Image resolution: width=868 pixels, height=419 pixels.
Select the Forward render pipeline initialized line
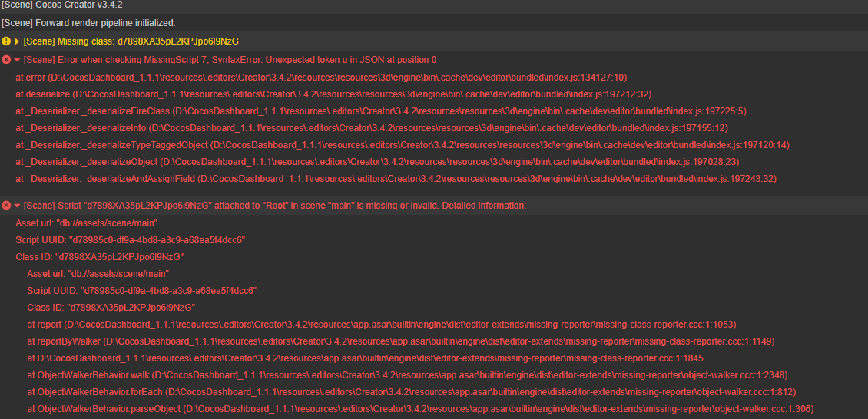(x=88, y=23)
